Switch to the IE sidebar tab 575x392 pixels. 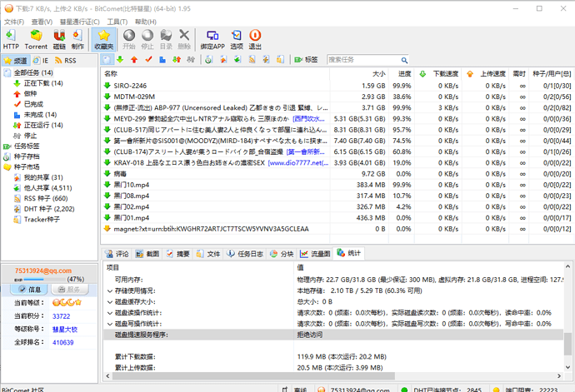click(41, 61)
